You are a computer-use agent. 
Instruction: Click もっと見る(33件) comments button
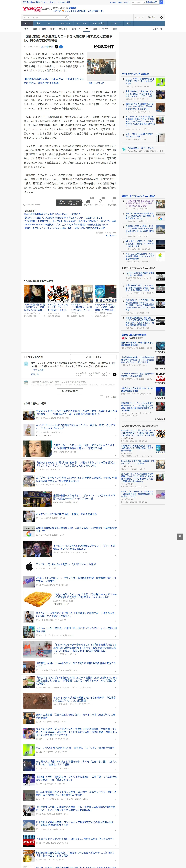tap(70, 391)
